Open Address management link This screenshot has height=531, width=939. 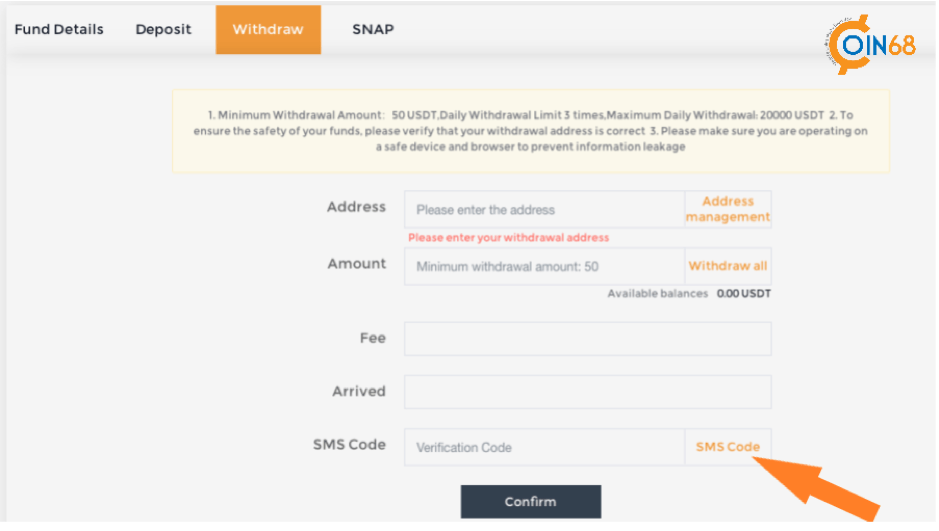(728, 209)
